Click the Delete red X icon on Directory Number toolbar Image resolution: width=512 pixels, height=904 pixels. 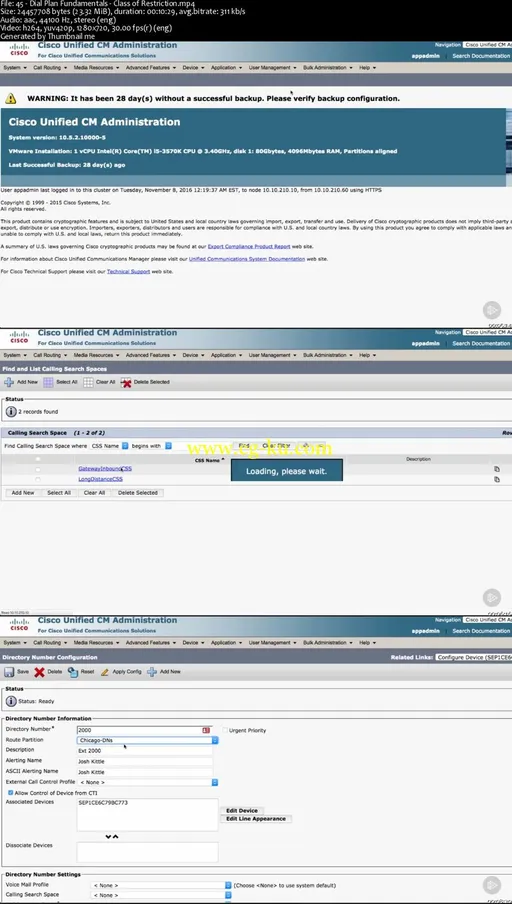39,672
